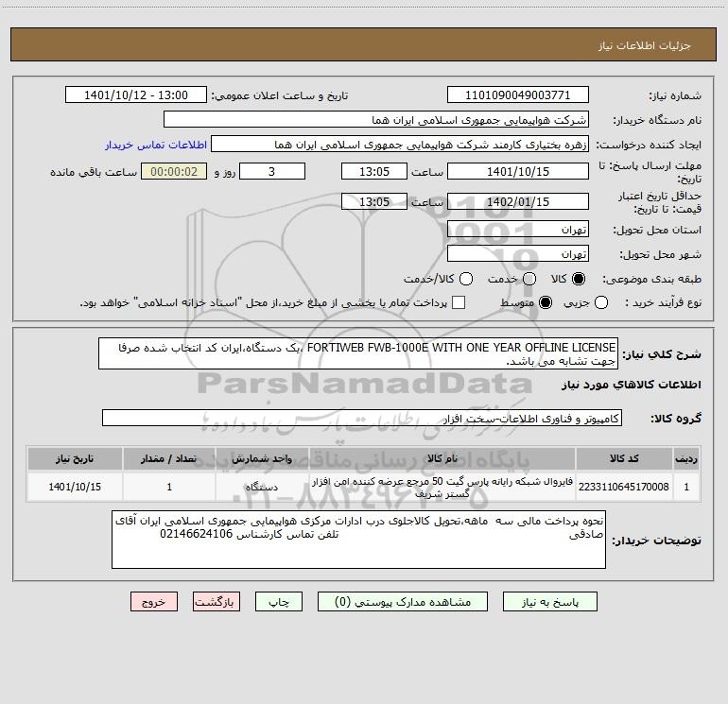This screenshot has height=704, width=728.
Task: Select the کالا radio button
Action: coord(579,279)
